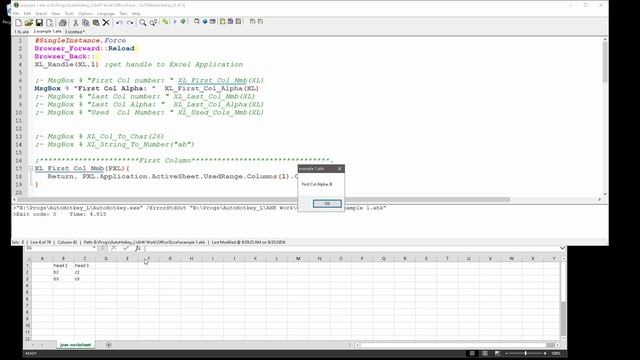
Task: Click the blue Run script arrow icon
Action: point(175,21)
